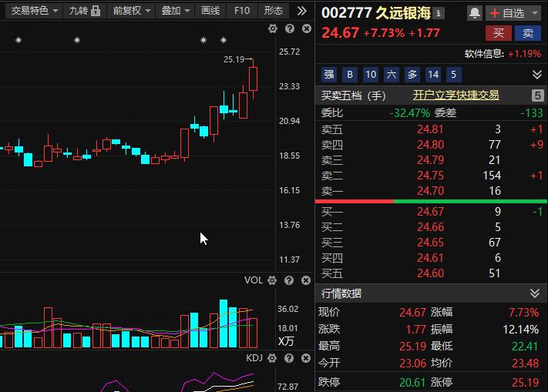The height and width of the screenshot is (392, 548).
Task: Click 卖四 price 24.80
Action: (x=430, y=145)
